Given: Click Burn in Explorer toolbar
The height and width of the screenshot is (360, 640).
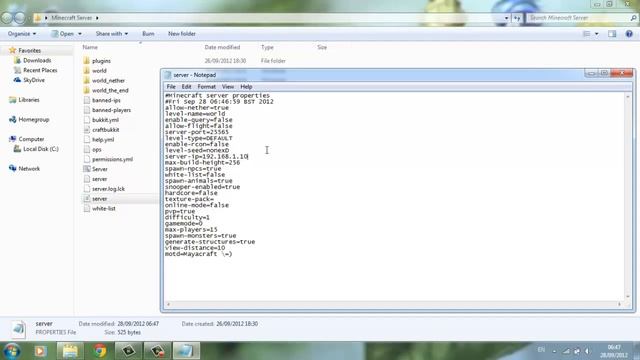Looking at the screenshot, I should coord(148,34).
